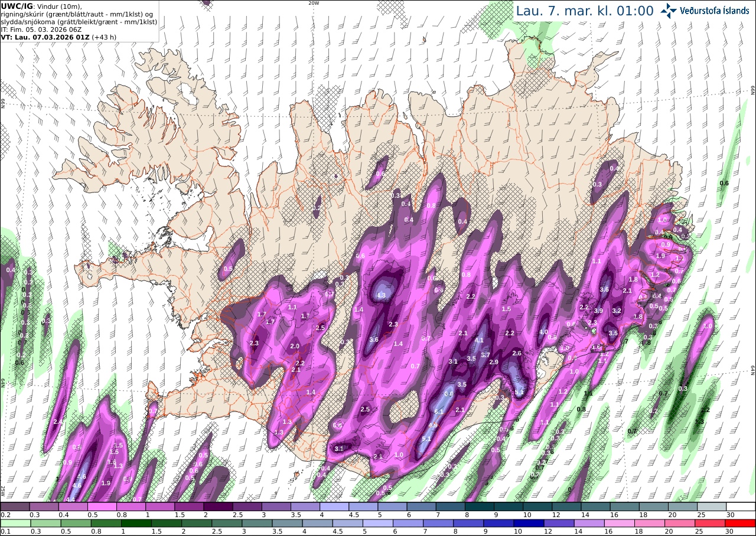Click the '4.3' snowfall value on the map
Image resolution: width=756 pixels, height=536 pixels.
tap(381, 295)
